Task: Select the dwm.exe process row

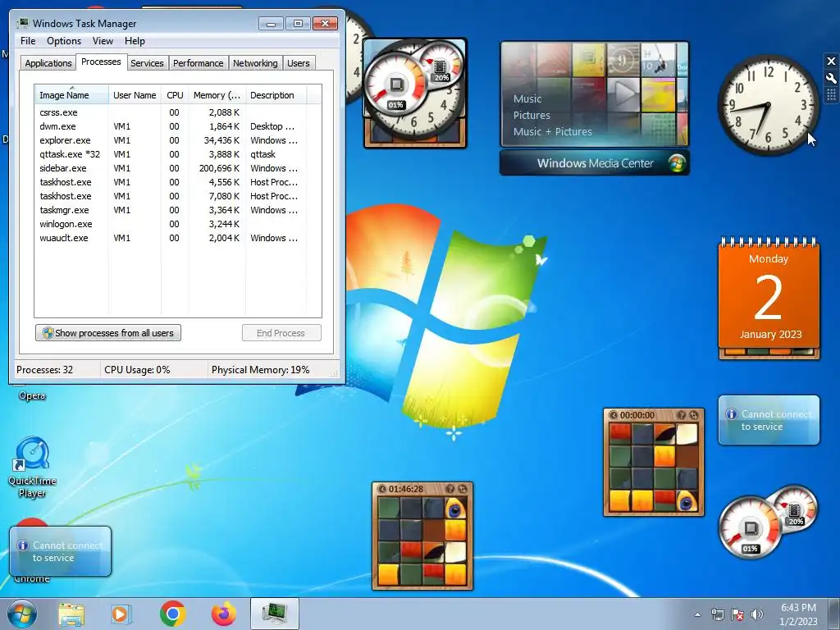Action: pyautogui.click(x=171, y=126)
